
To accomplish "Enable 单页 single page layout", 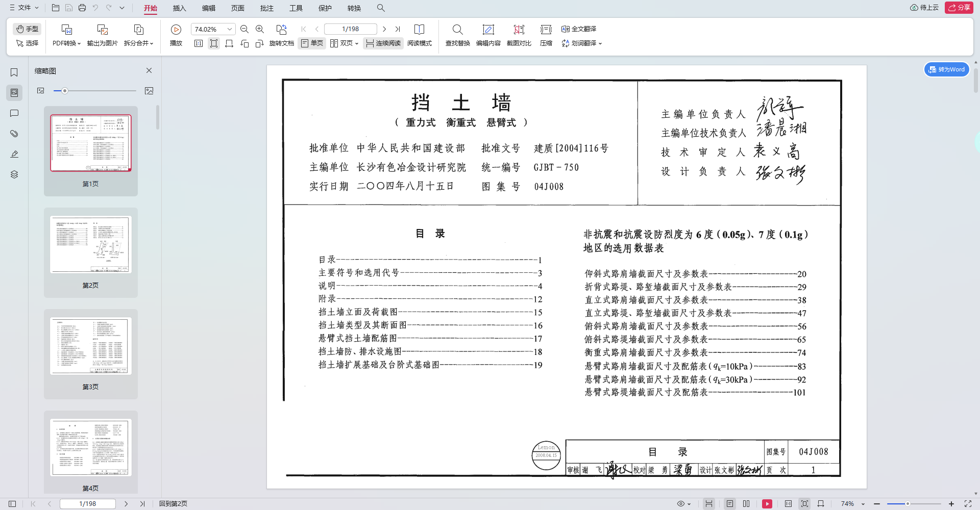I will pos(312,43).
